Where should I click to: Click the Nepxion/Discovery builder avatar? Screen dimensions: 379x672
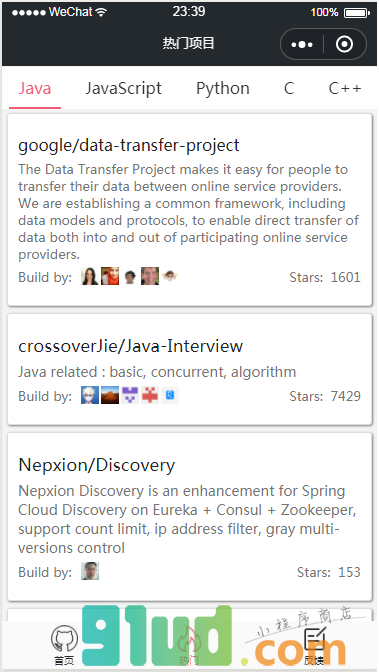[x=90, y=571]
